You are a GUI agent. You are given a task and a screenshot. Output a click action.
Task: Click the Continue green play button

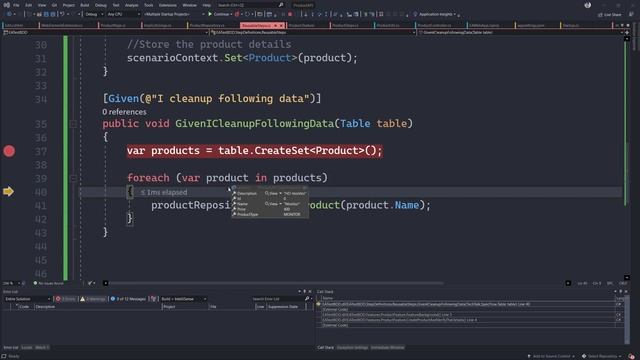pyautogui.click(x=210, y=14)
